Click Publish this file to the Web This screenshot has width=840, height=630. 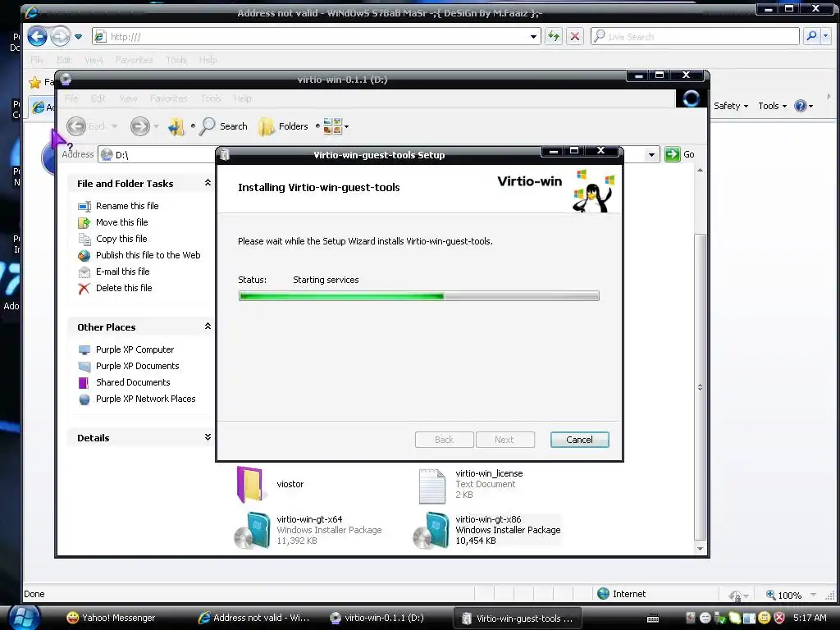click(148, 255)
